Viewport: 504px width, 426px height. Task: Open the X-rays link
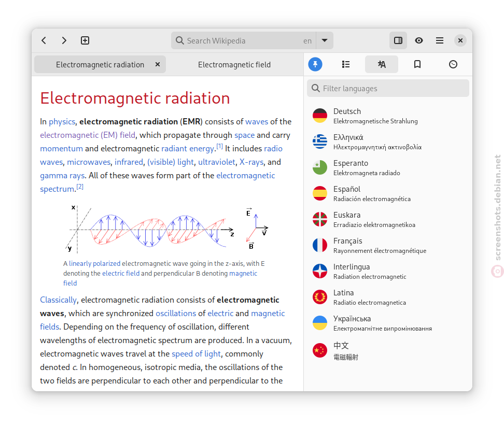coord(251,162)
